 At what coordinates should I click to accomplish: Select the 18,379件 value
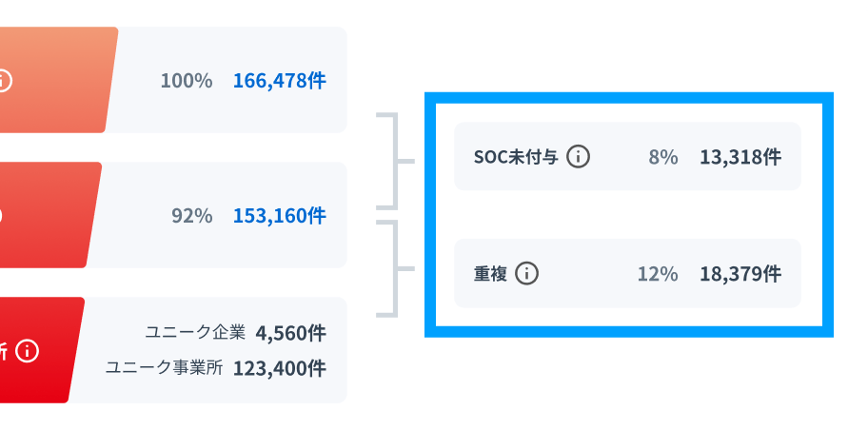coord(740,274)
